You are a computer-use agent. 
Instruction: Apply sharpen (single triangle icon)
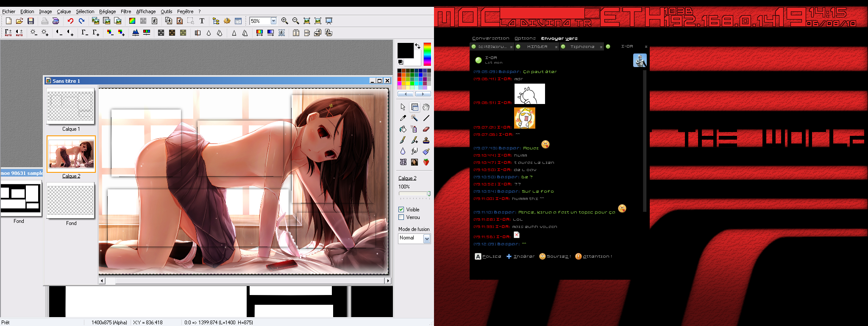click(x=234, y=33)
